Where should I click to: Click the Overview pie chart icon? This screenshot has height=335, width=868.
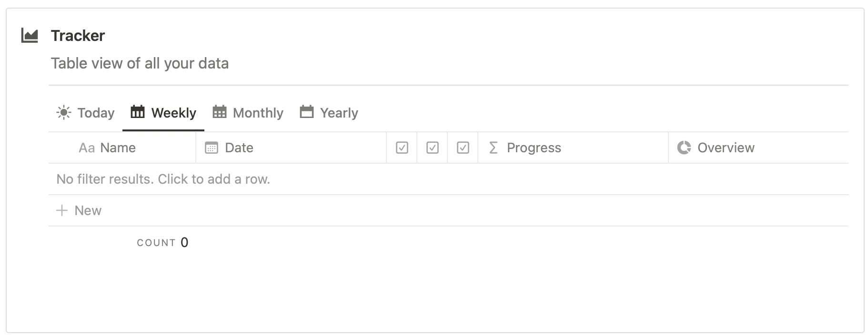click(684, 148)
